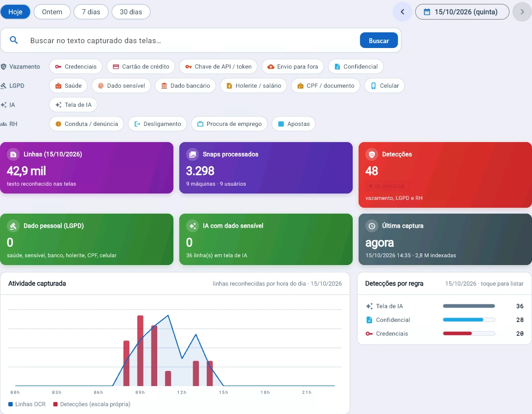
Task: Advance to next day with right chevron
Action: 522,12
